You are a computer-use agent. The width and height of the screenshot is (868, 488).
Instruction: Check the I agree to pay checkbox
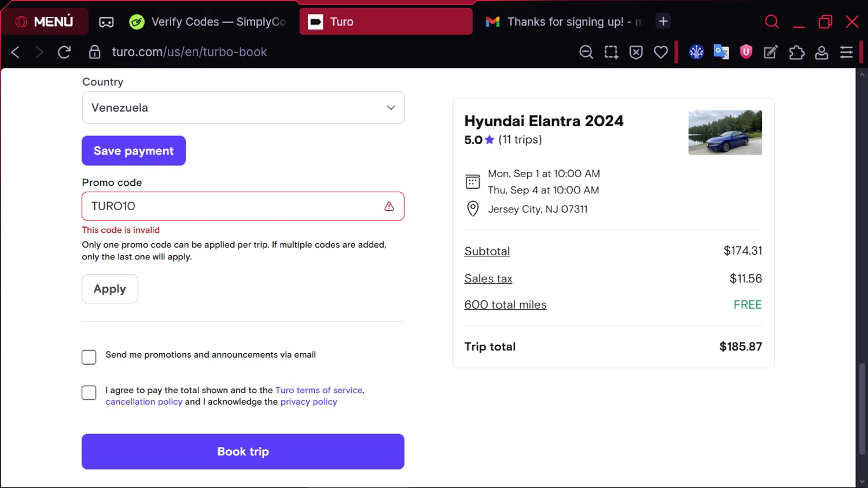coord(89,392)
